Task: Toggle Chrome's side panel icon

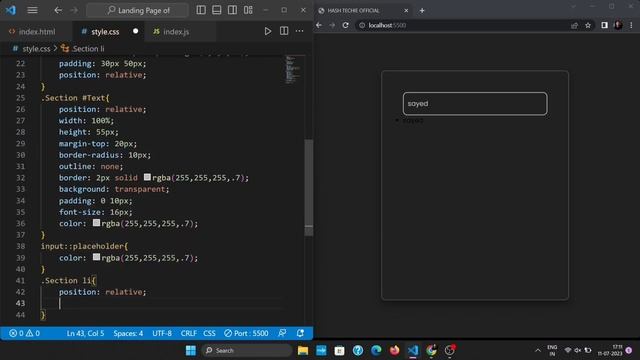Action: click(x=604, y=25)
